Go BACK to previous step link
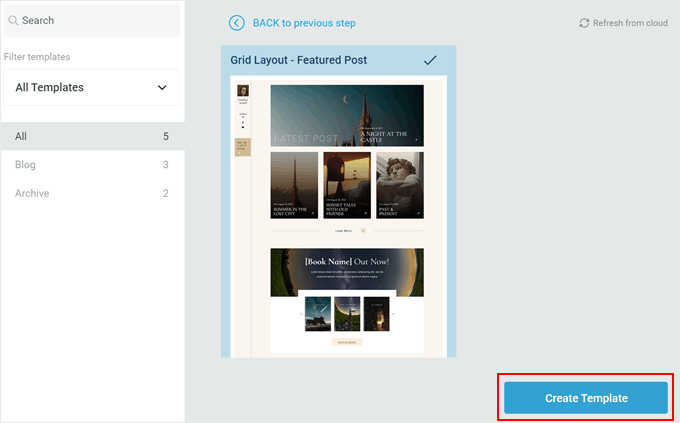The height and width of the screenshot is (423, 680). tap(304, 23)
